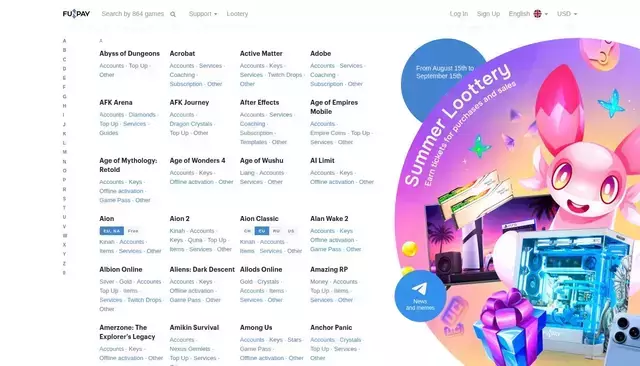Click the FunPay logo
This screenshot has width=640, height=366.
coord(76,14)
